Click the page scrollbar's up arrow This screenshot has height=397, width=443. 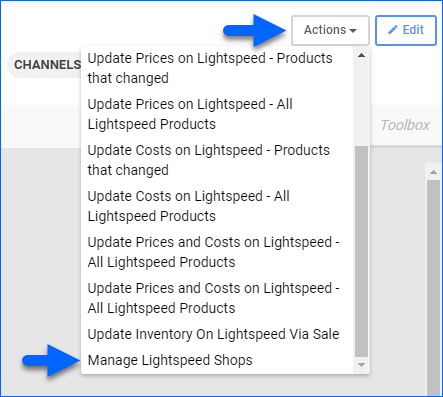pos(433,172)
